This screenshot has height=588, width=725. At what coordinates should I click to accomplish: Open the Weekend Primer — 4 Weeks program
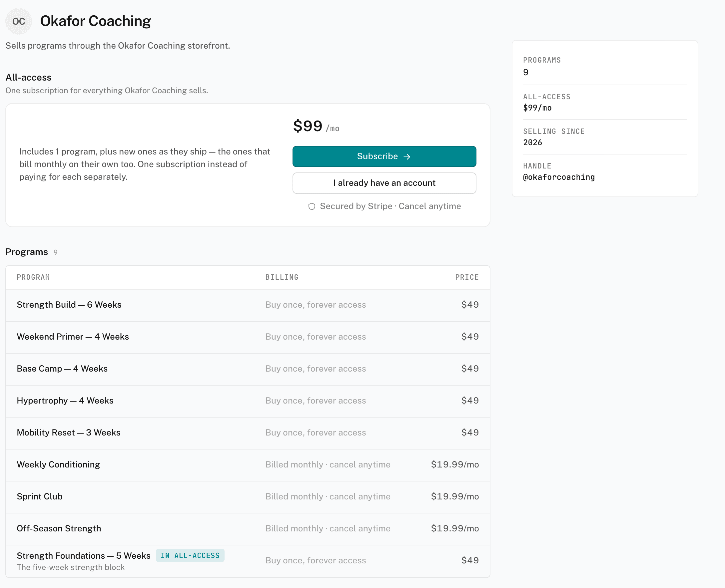(x=248, y=337)
